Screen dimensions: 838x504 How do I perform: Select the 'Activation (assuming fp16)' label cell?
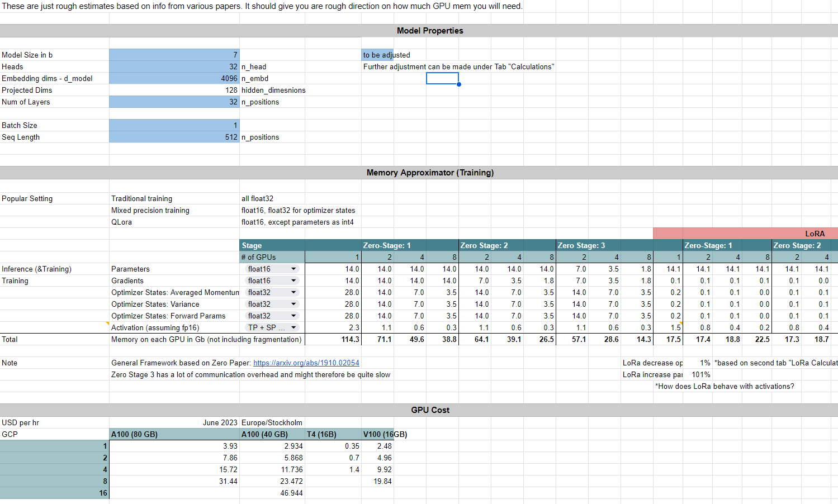click(174, 327)
